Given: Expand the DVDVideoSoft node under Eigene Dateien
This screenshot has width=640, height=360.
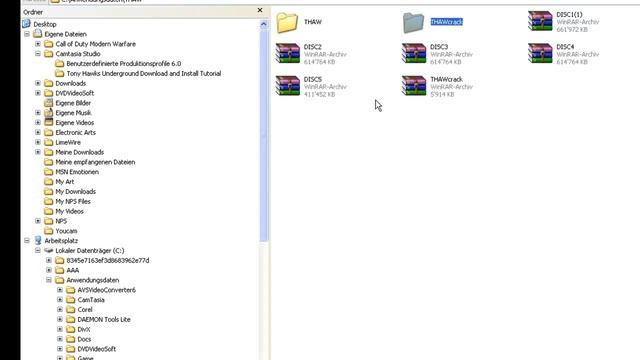Looking at the screenshot, I should (38, 93).
